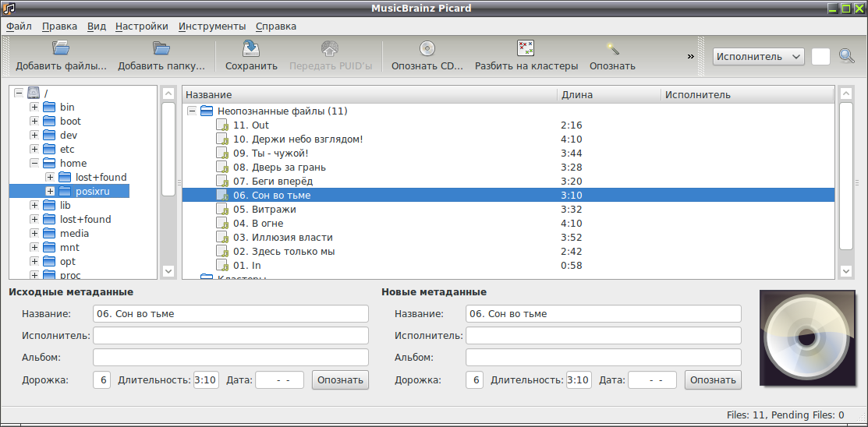Click the CD cover art thumbnail
This screenshot has height=427, width=868.
808,338
